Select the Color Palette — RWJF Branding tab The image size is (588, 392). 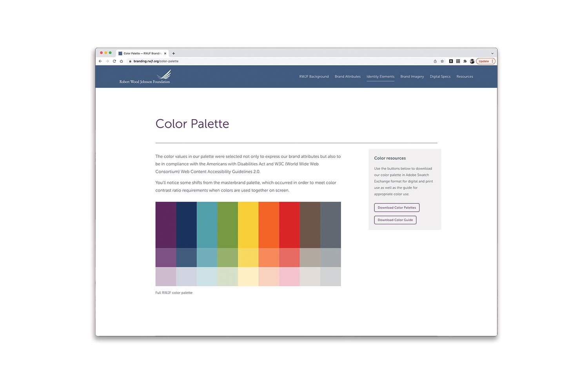click(x=142, y=53)
